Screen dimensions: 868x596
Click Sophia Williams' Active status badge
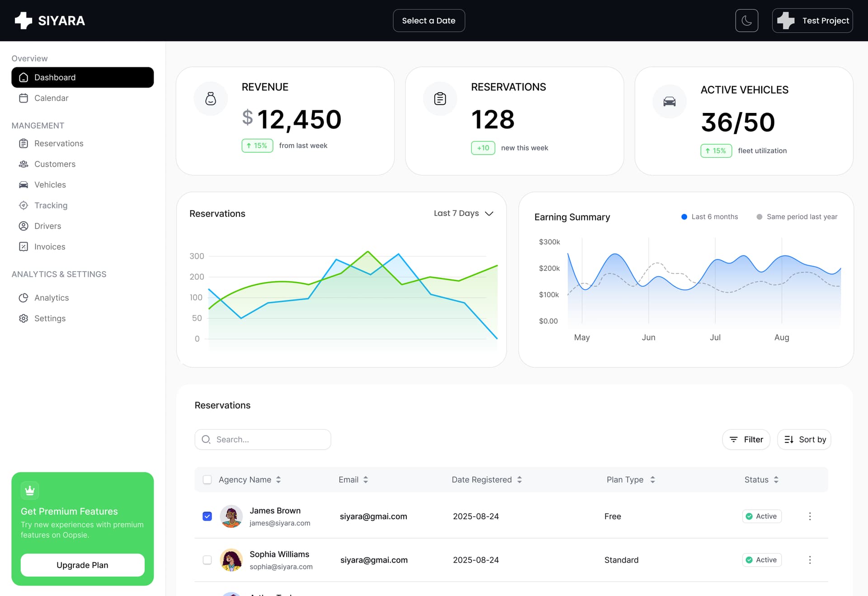point(762,560)
